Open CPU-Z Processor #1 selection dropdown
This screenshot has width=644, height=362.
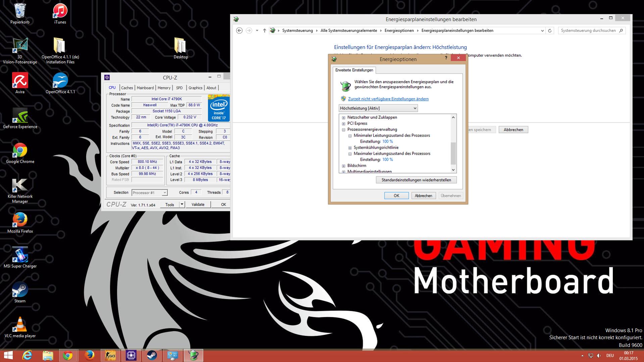tap(149, 193)
